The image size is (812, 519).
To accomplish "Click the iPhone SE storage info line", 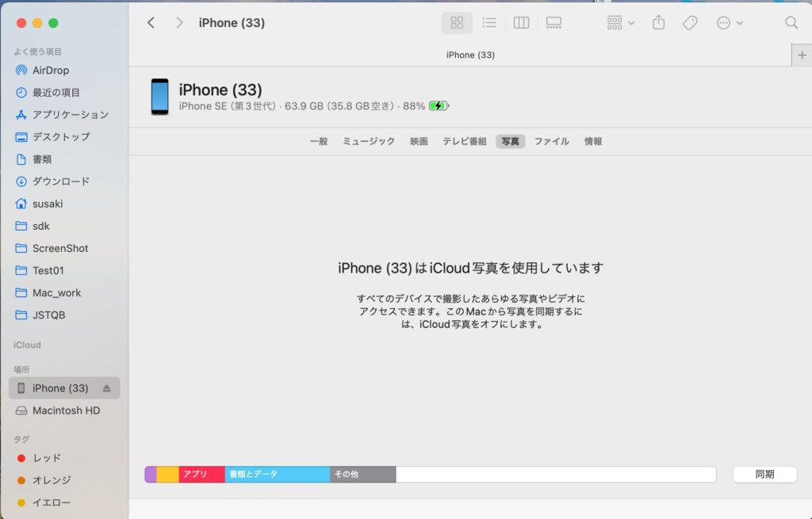I will click(302, 106).
